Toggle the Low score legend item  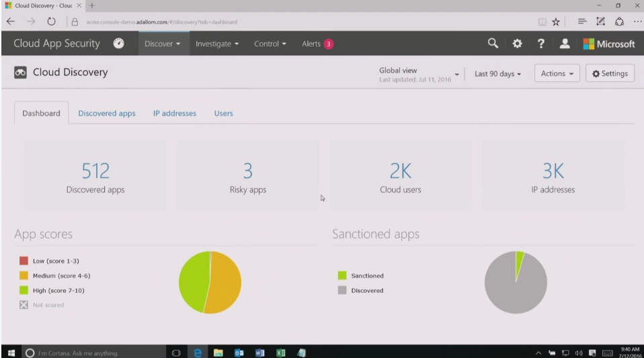click(x=24, y=261)
